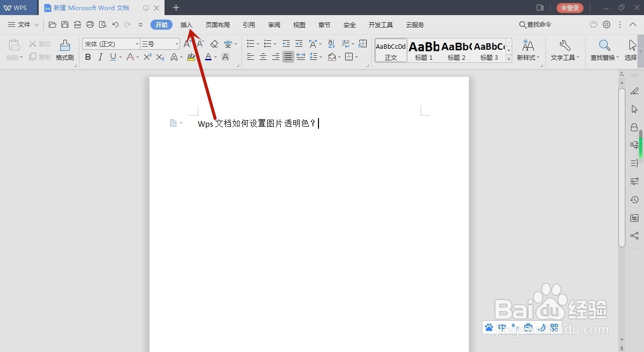Align text right
The image size is (644, 352).
(276, 57)
